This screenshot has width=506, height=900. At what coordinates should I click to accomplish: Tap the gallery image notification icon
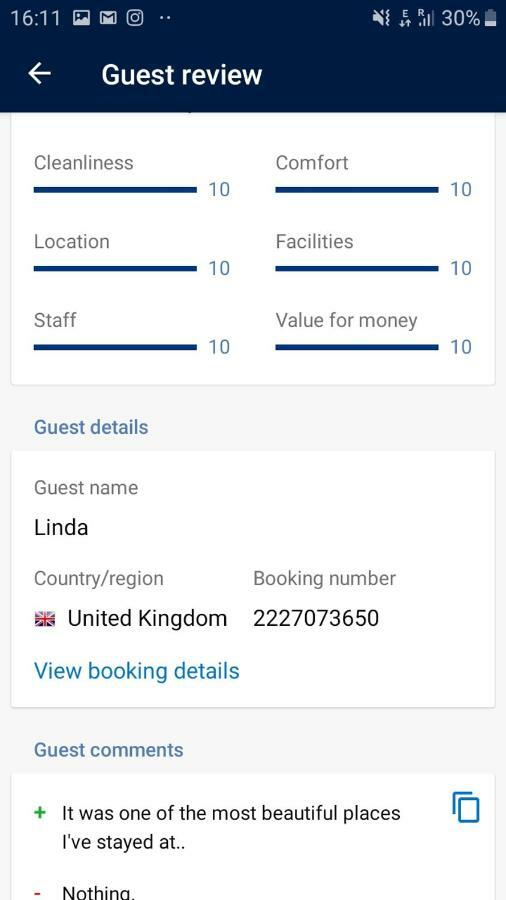tap(81, 18)
